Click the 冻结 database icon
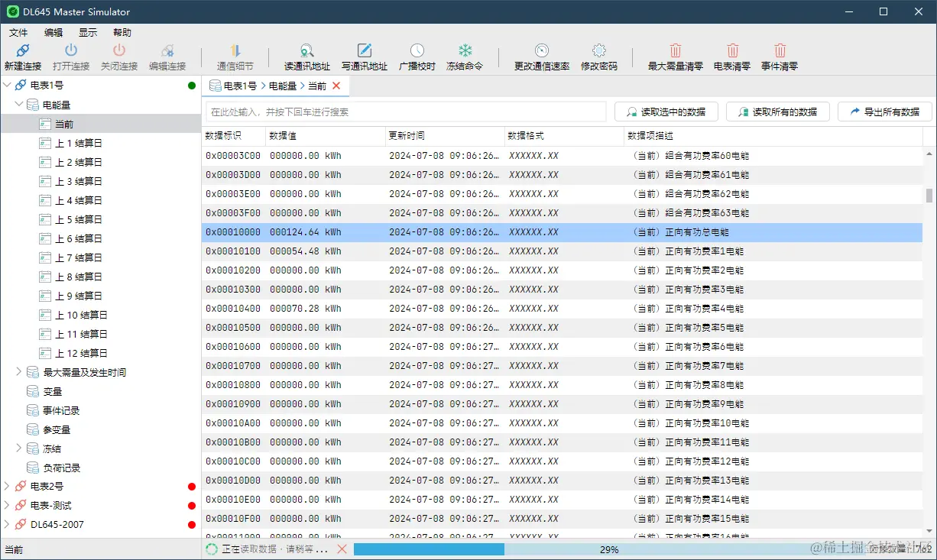Viewport: 937px width, 560px height. coord(33,448)
